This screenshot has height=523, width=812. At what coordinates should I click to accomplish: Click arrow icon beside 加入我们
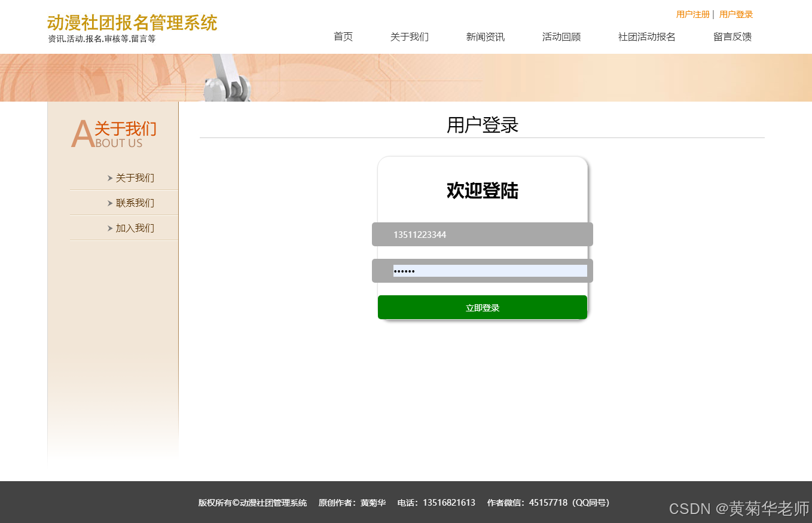click(x=110, y=228)
